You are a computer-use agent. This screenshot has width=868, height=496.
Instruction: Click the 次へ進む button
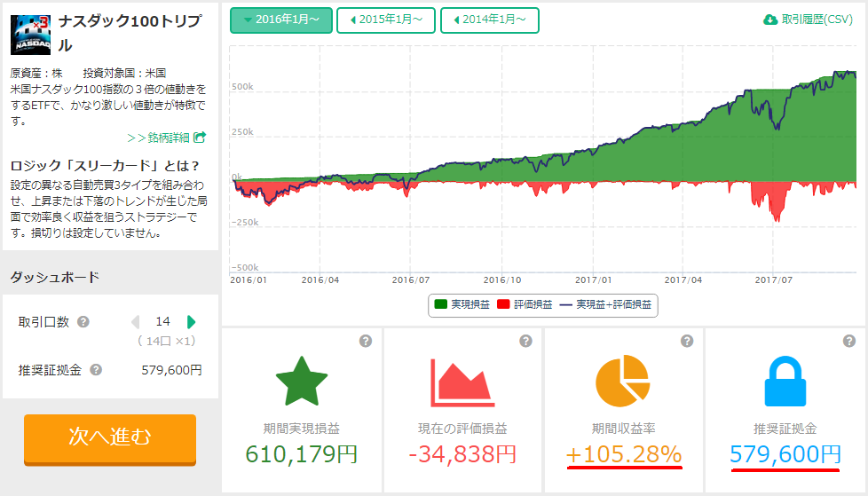pyautogui.click(x=109, y=439)
